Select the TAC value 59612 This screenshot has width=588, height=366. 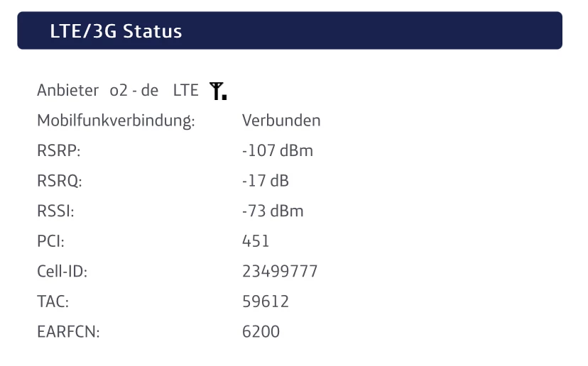[x=266, y=302]
